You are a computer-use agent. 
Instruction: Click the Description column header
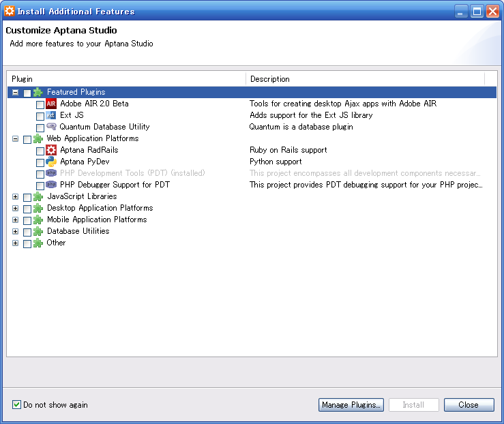pos(365,79)
